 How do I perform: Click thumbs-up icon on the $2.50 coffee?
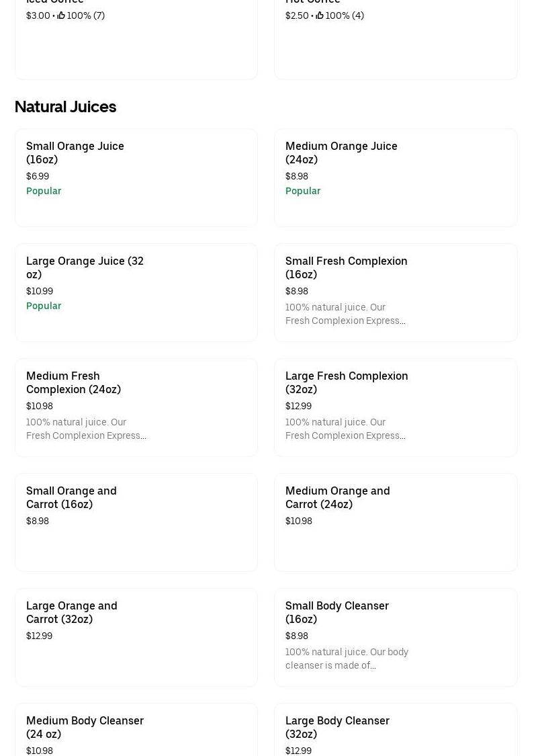[x=320, y=15]
